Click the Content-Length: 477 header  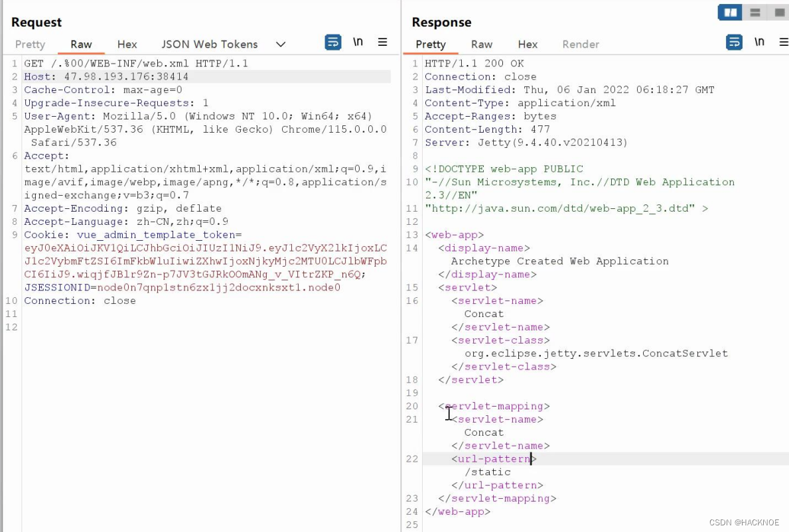point(487,129)
